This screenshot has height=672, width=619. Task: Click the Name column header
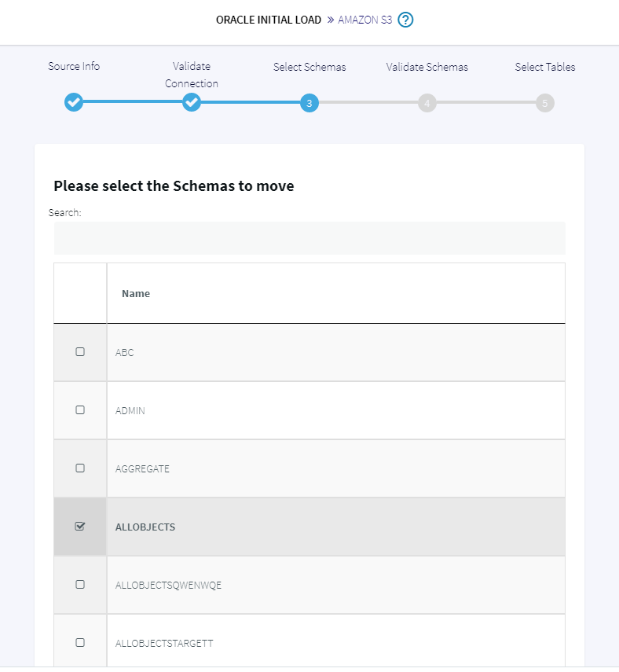pyautogui.click(x=136, y=294)
